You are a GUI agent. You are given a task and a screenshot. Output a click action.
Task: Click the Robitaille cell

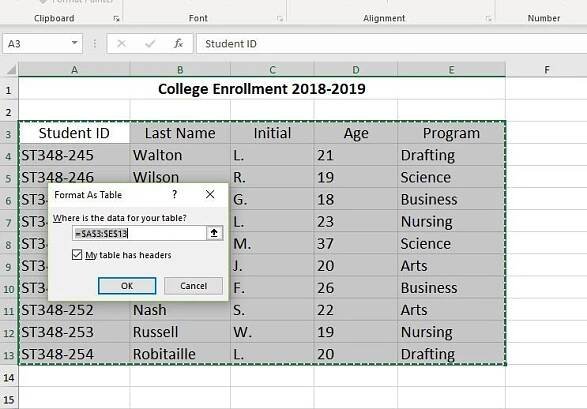(x=180, y=354)
